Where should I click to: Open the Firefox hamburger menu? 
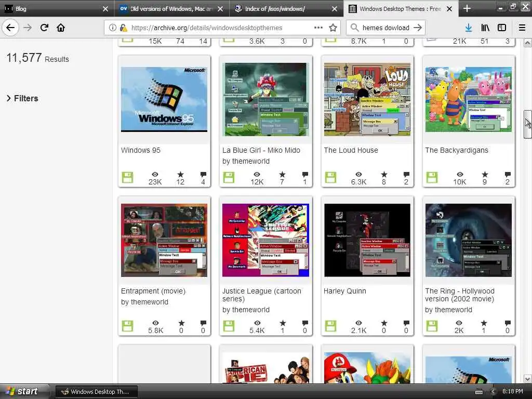tap(522, 28)
